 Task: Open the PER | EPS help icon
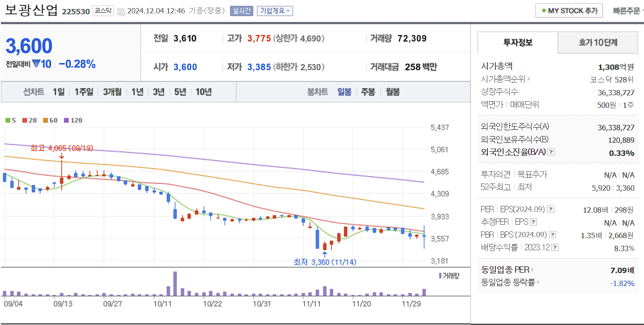pos(550,209)
